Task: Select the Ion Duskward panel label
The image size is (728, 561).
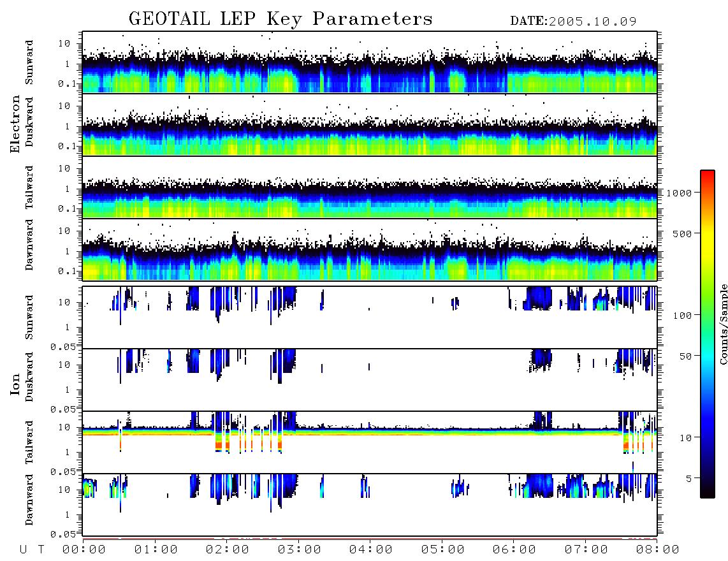Action: tap(29, 377)
